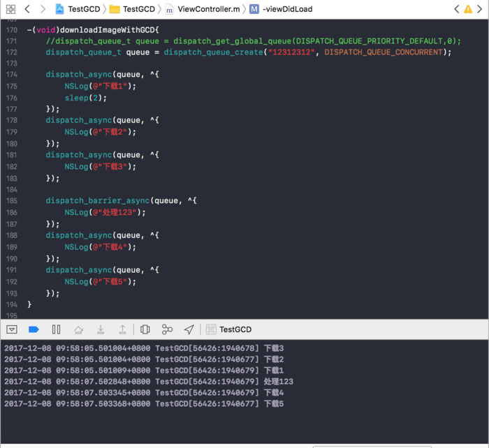Image resolution: width=489 pixels, height=448 pixels.
Task: Click console log line ending 下载2
Action: (x=144, y=359)
